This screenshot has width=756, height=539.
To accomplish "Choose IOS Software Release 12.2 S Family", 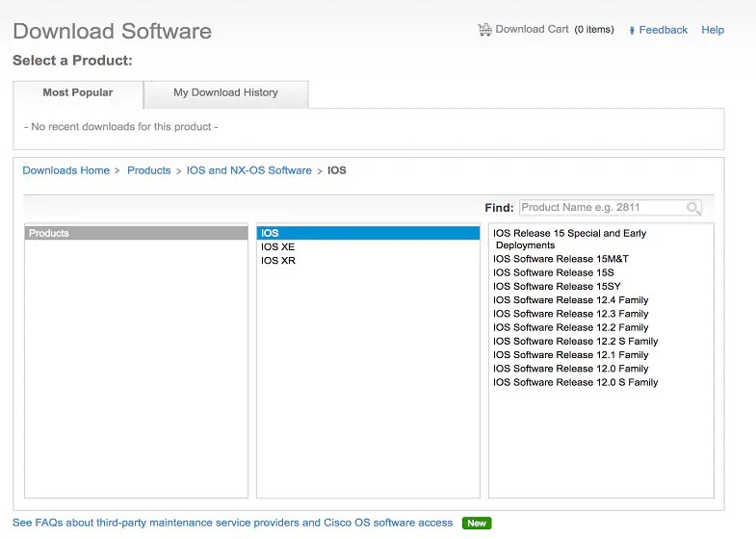I will coord(575,341).
